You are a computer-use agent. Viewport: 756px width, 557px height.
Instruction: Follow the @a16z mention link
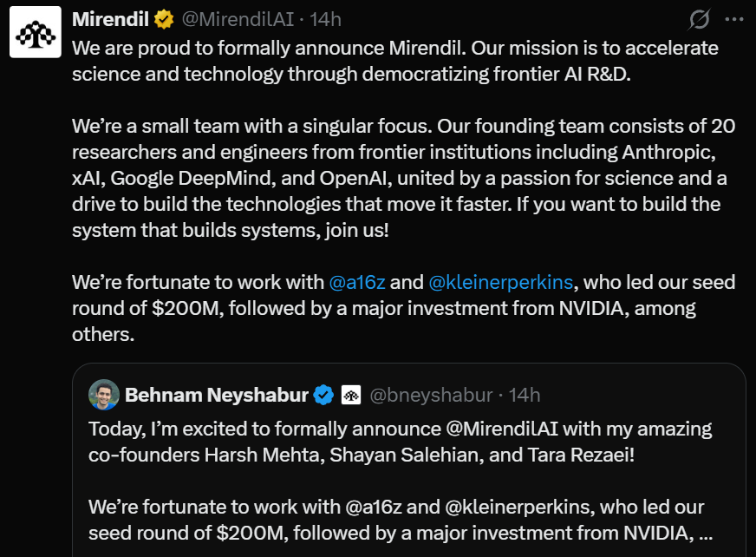click(357, 282)
